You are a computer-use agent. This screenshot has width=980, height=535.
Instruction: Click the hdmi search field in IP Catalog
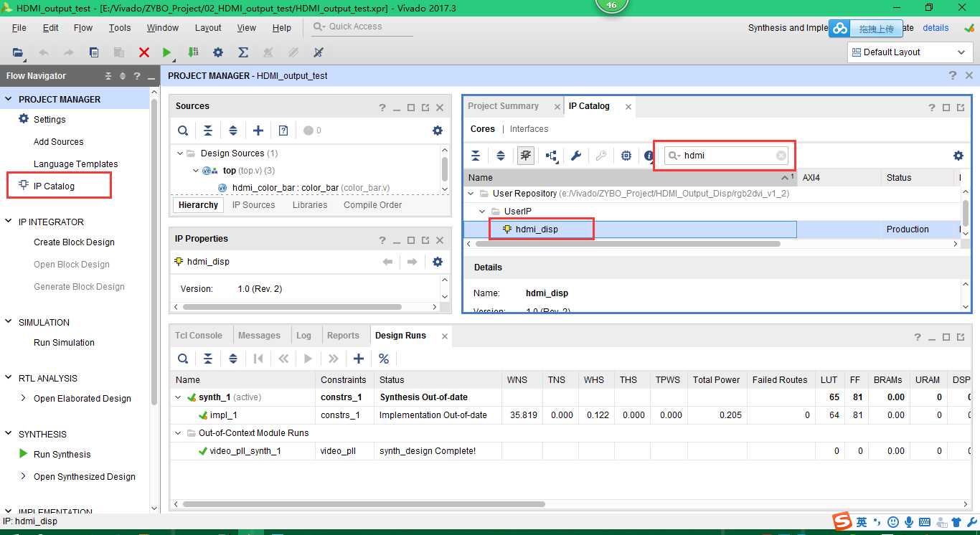(x=726, y=155)
